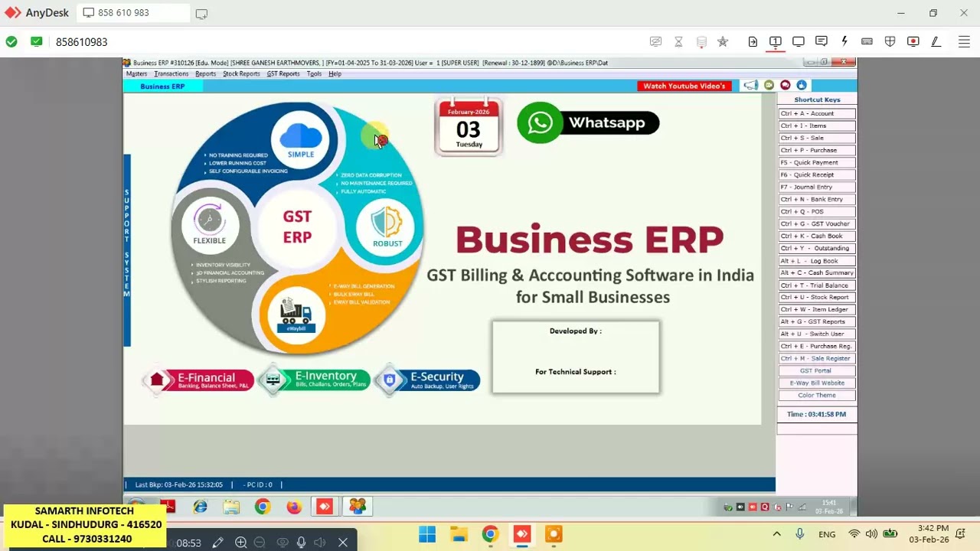Viewport: 980px width, 551px height.
Task: Stop the screen recording with X
Action: click(343, 543)
